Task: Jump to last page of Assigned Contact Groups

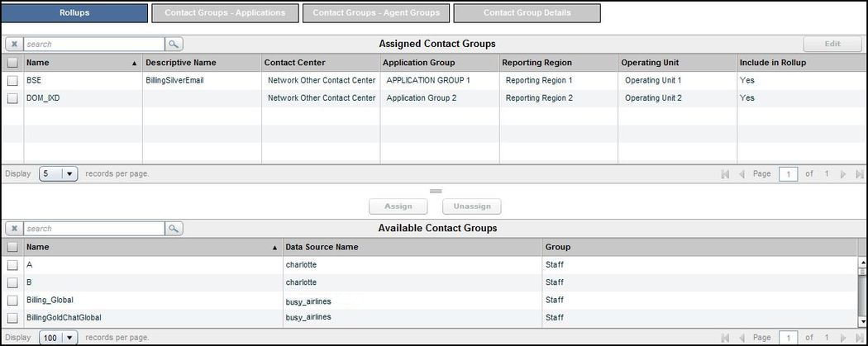Action: 858,174
